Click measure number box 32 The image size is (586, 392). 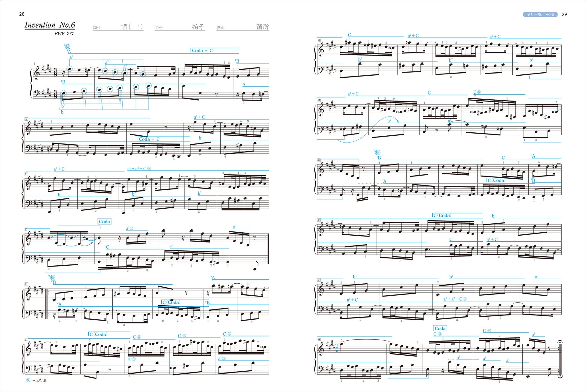(x=319, y=40)
